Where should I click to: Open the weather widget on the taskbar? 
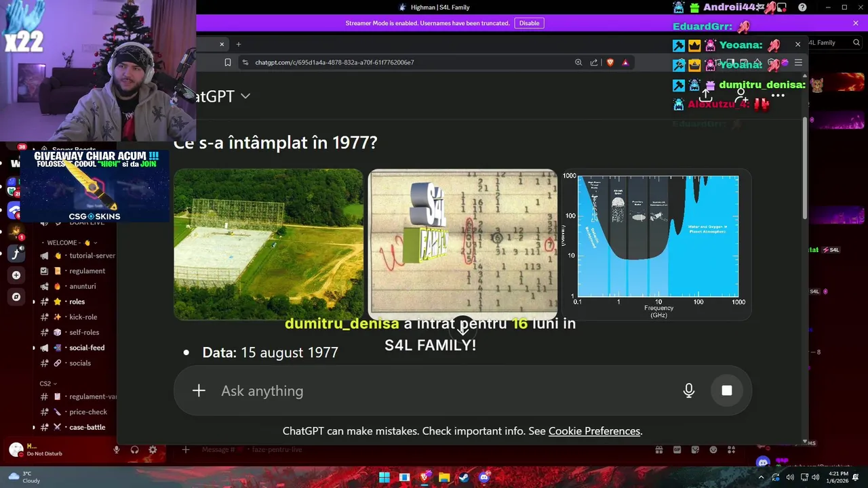pos(24,477)
